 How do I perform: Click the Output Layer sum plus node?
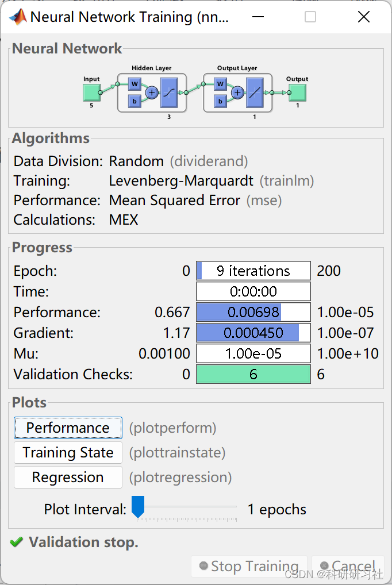coord(237,93)
